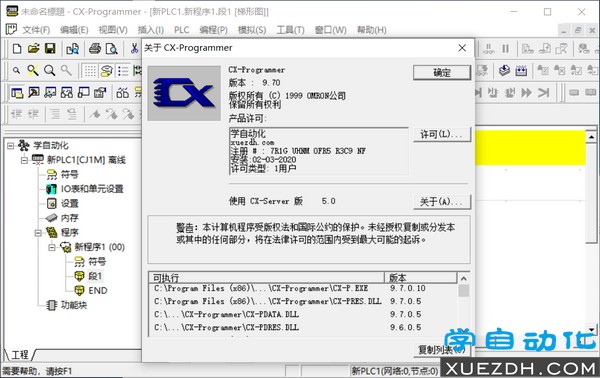
Task: Click the ladder editor scroll-up arrow
Action: (591, 137)
